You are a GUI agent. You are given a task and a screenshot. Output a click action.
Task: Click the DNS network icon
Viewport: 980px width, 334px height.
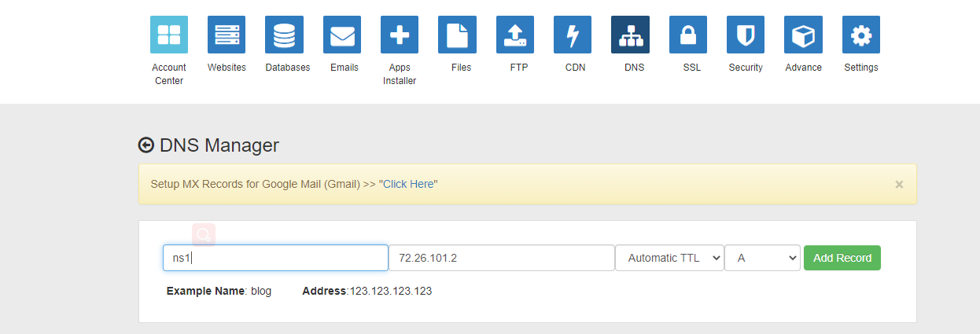630,35
